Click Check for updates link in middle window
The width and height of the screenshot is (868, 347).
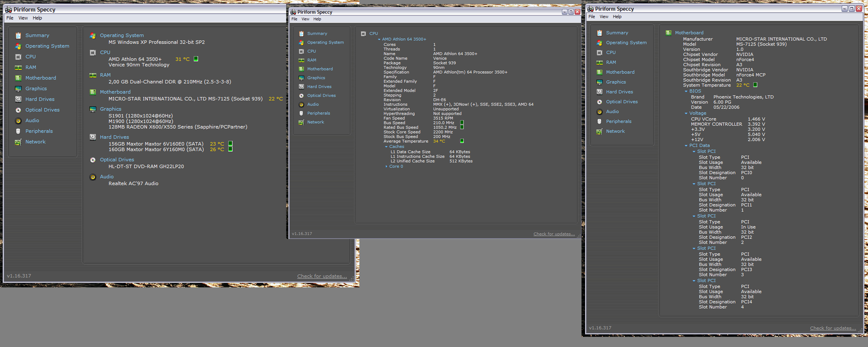tap(554, 234)
